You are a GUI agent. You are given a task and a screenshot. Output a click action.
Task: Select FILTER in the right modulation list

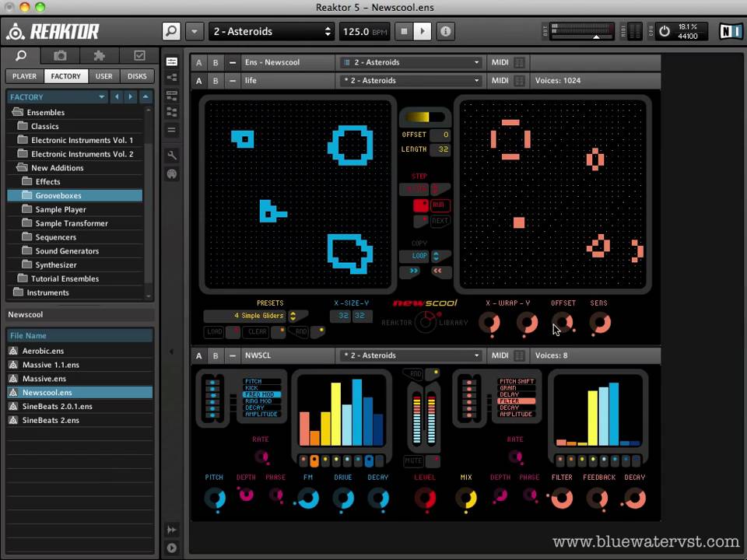click(x=516, y=401)
